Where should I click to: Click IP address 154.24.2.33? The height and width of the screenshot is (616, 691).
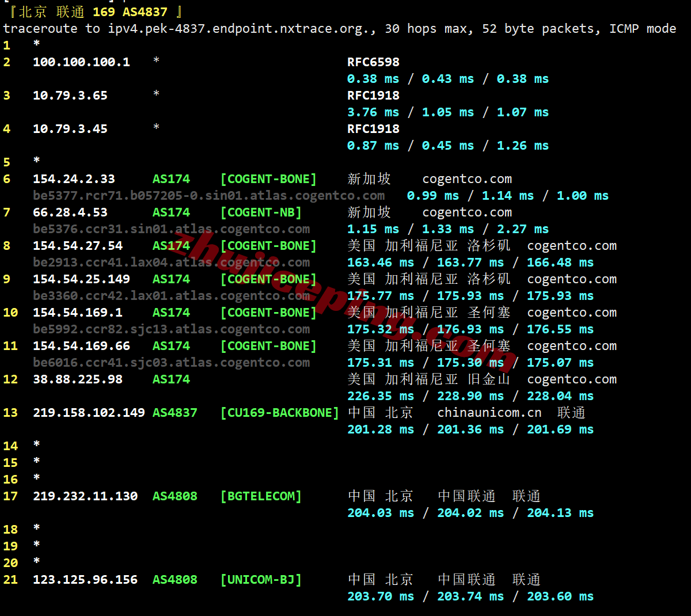[x=74, y=179]
